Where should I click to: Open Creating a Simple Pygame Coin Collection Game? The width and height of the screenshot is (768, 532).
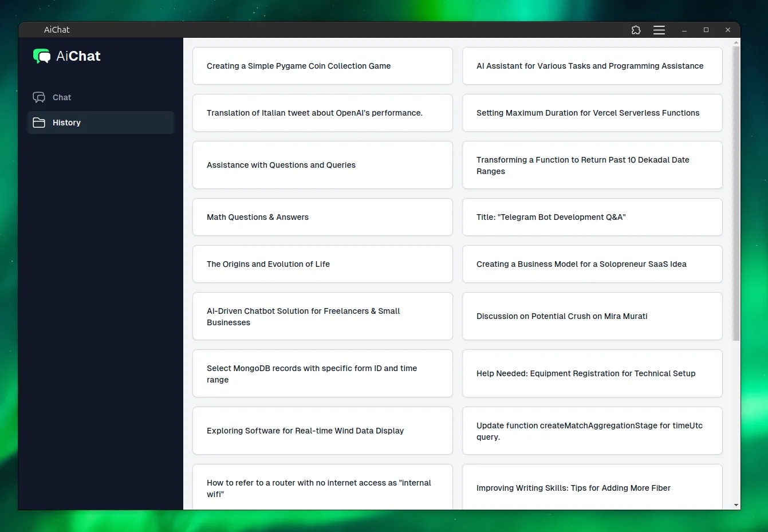click(322, 66)
